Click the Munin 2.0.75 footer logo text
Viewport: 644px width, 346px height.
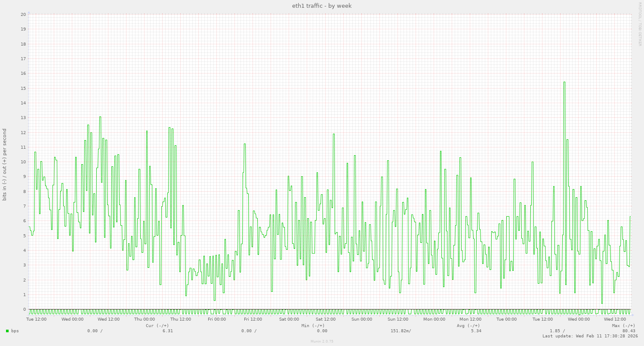pos(322,342)
